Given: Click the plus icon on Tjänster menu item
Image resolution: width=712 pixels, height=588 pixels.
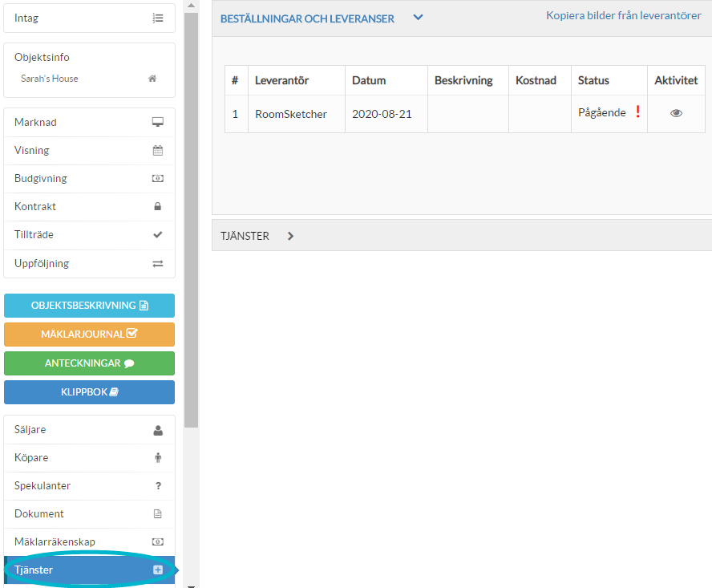Looking at the screenshot, I should pyautogui.click(x=158, y=570).
